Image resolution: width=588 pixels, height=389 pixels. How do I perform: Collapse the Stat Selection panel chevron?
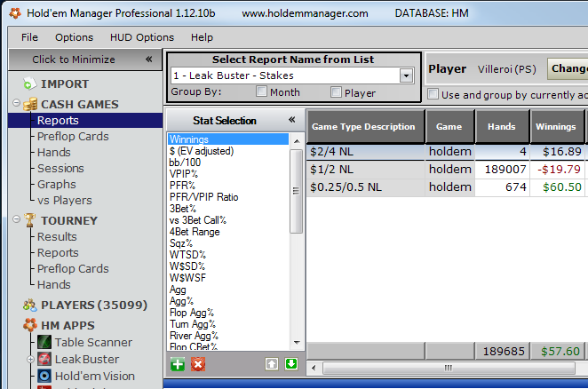click(291, 120)
